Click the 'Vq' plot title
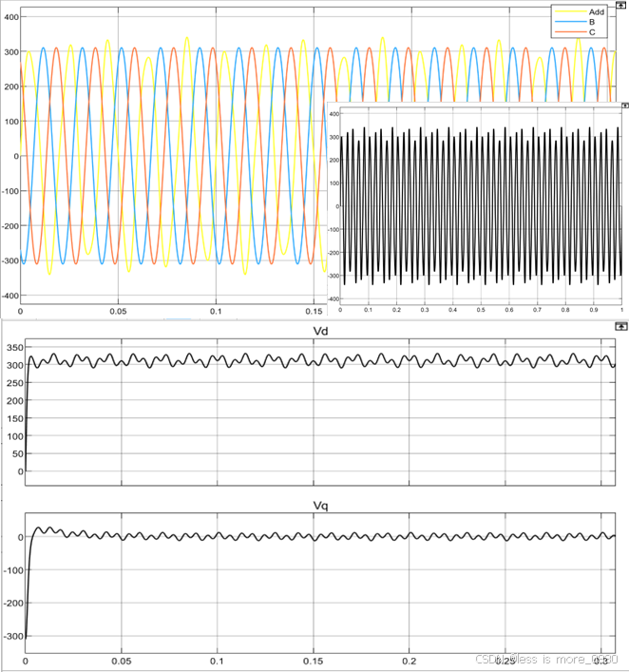 pos(320,506)
